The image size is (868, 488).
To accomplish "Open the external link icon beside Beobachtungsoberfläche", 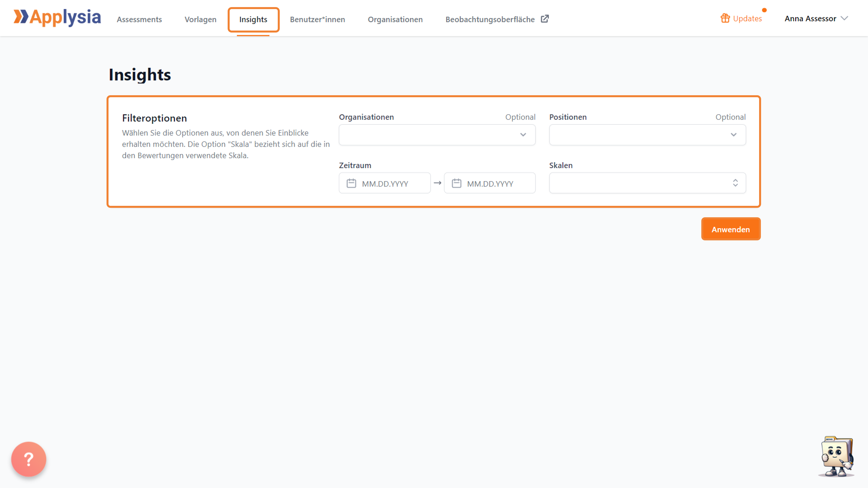I will [544, 19].
